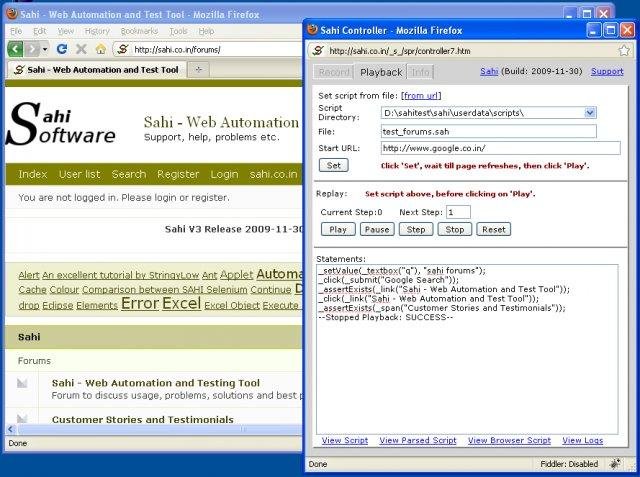
Task: Click the [from url] link
Action: point(421,95)
